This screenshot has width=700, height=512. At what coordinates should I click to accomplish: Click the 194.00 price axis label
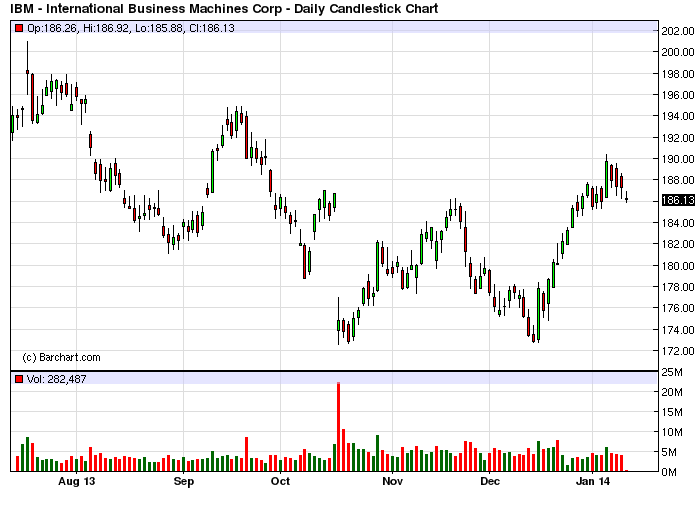click(678, 116)
